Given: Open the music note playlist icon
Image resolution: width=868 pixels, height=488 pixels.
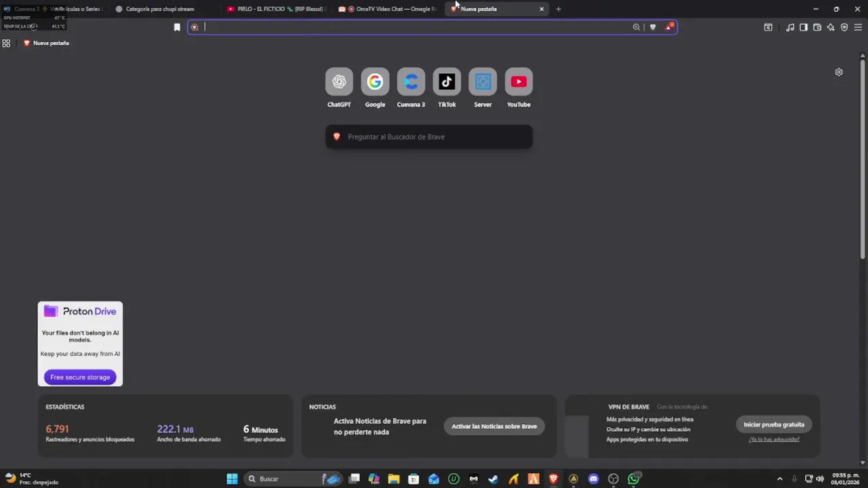Looking at the screenshot, I should [790, 27].
